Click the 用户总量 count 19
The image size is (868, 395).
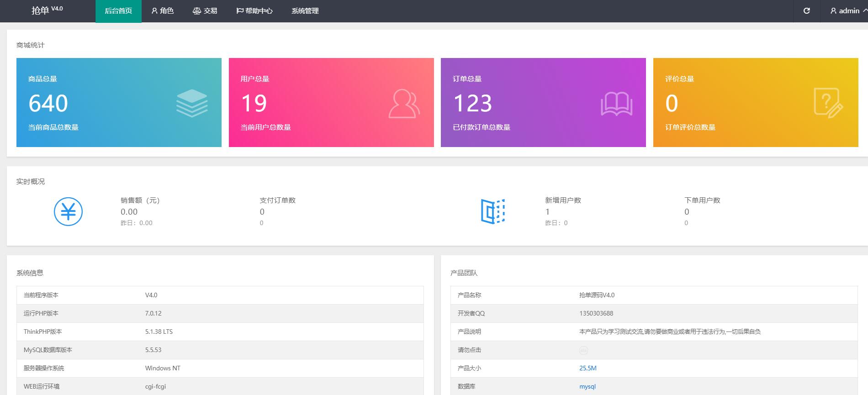pyautogui.click(x=254, y=103)
